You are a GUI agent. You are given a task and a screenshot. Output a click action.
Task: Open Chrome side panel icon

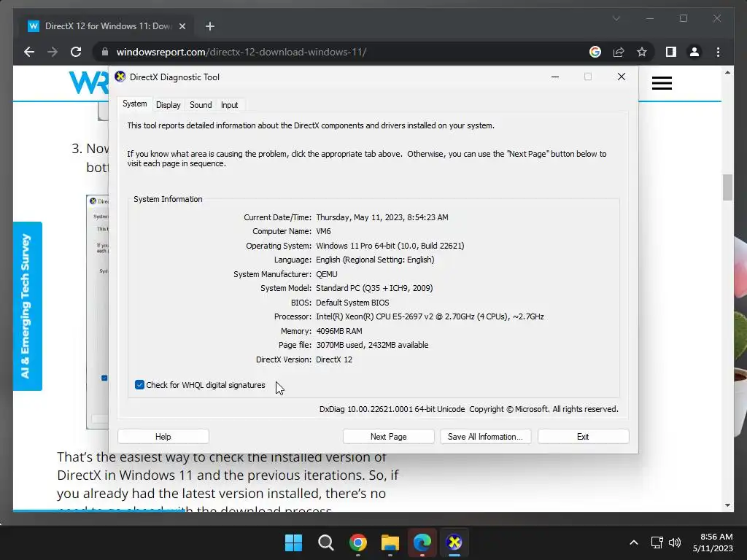pyautogui.click(x=671, y=52)
